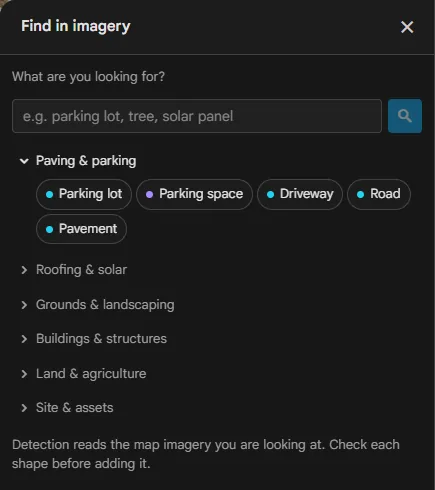
Task: Select the Road chip
Action: coord(379,194)
